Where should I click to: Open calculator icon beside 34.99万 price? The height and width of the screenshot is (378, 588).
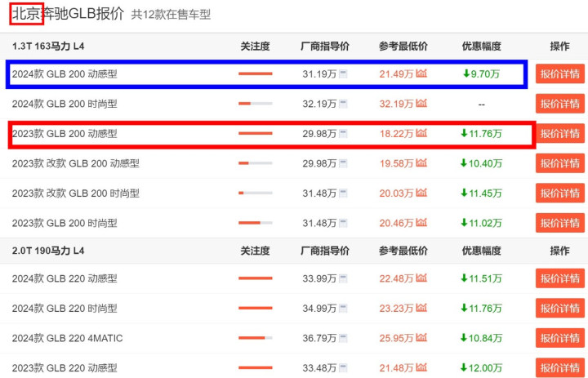[343, 309]
